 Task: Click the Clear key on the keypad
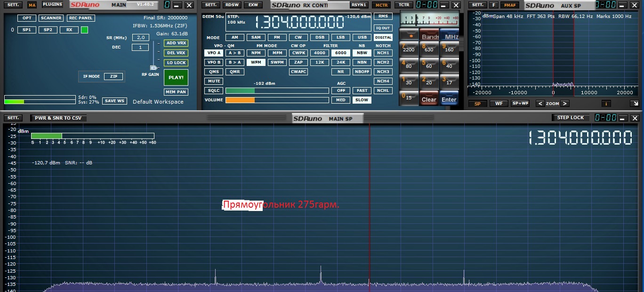pos(429,98)
